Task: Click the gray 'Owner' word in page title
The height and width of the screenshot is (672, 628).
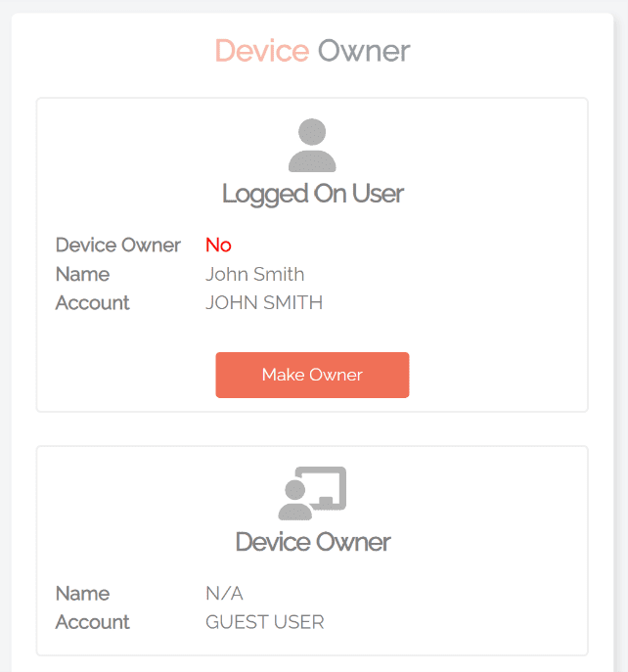Action: [364, 51]
